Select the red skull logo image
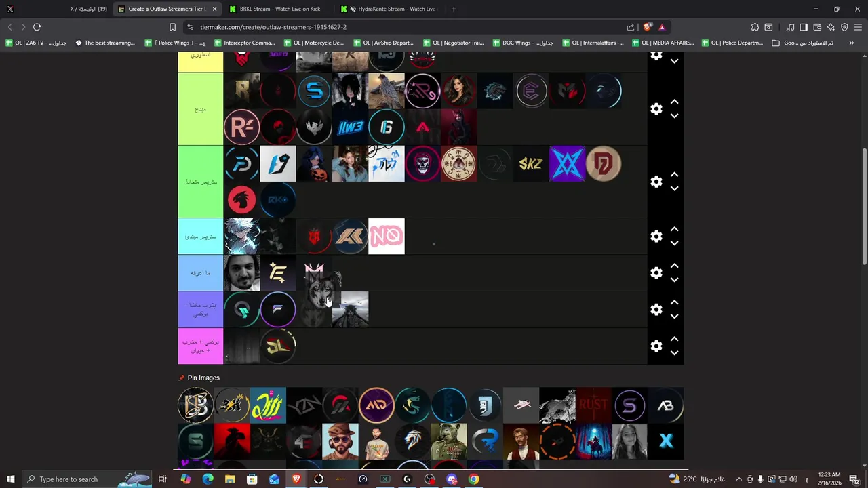 [x=422, y=164]
